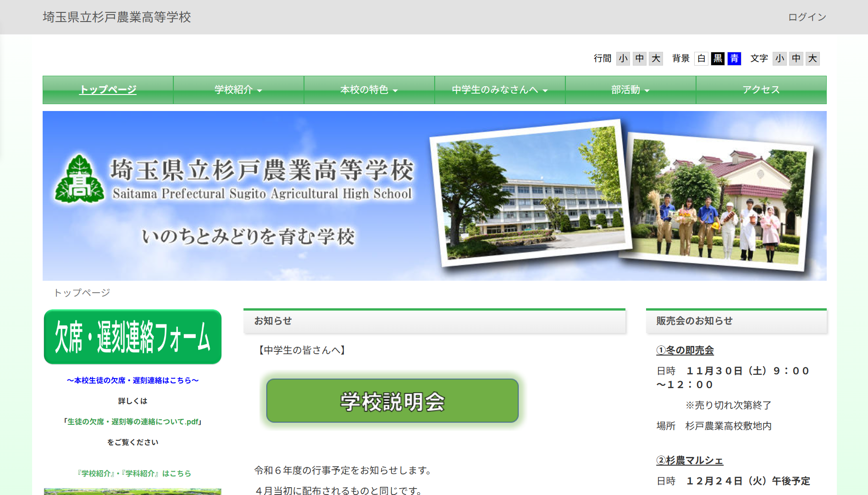Open the ログイン link
The image size is (868, 495).
coord(807,17)
